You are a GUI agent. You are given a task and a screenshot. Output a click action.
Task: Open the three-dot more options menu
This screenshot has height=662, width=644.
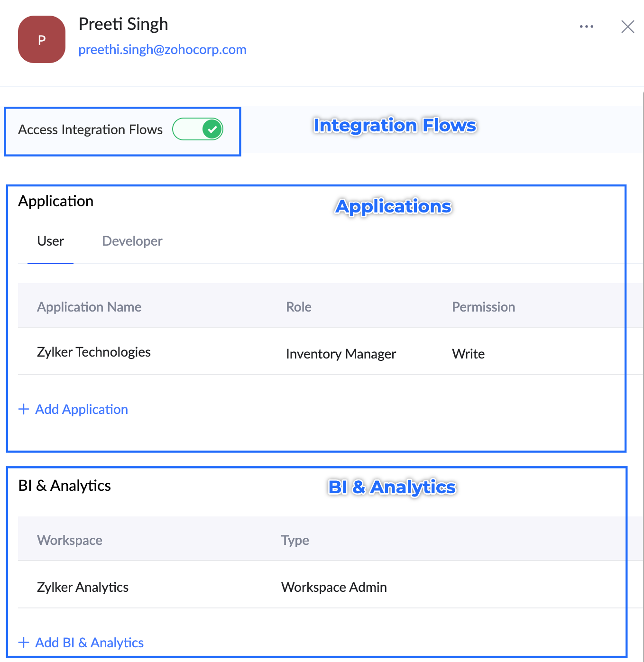(x=587, y=27)
